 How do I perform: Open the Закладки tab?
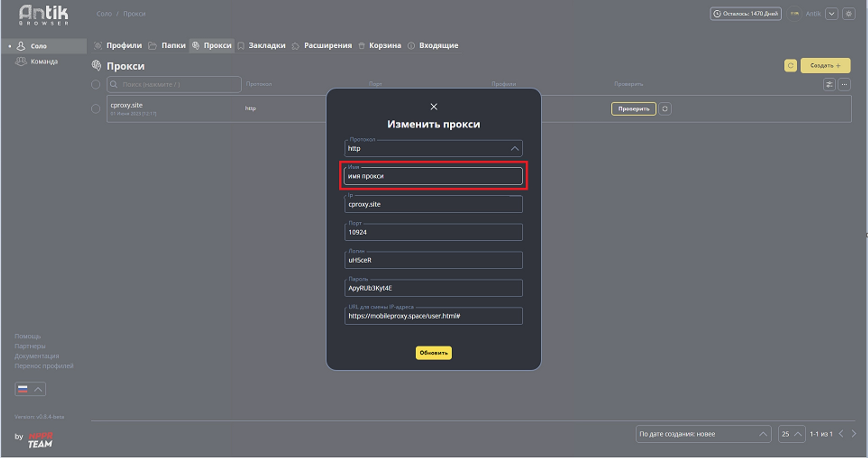pyautogui.click(x=262, y=45)
